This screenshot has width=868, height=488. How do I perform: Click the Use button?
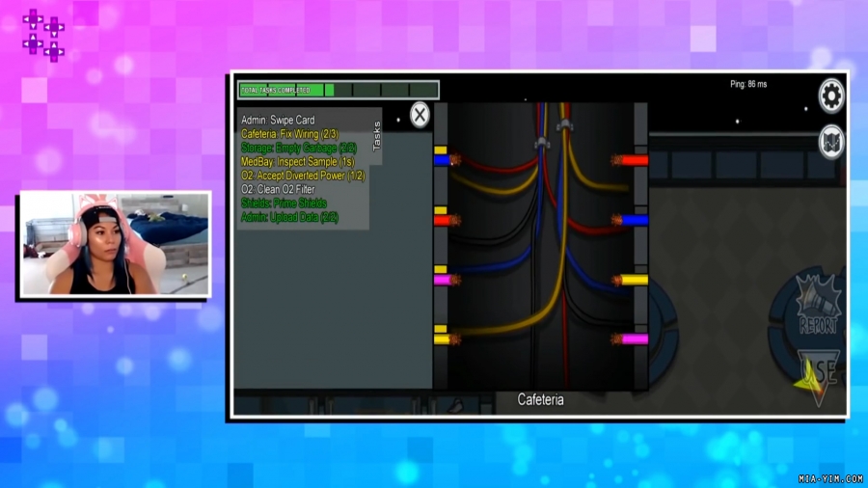(x=817, y=377)
